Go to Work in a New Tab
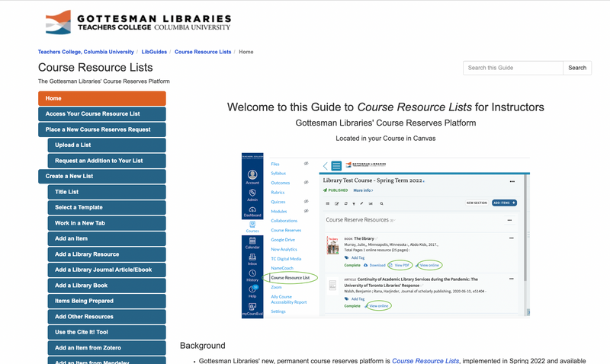The height and width of the screenshot is (364, 610). (x=107, y=223)
